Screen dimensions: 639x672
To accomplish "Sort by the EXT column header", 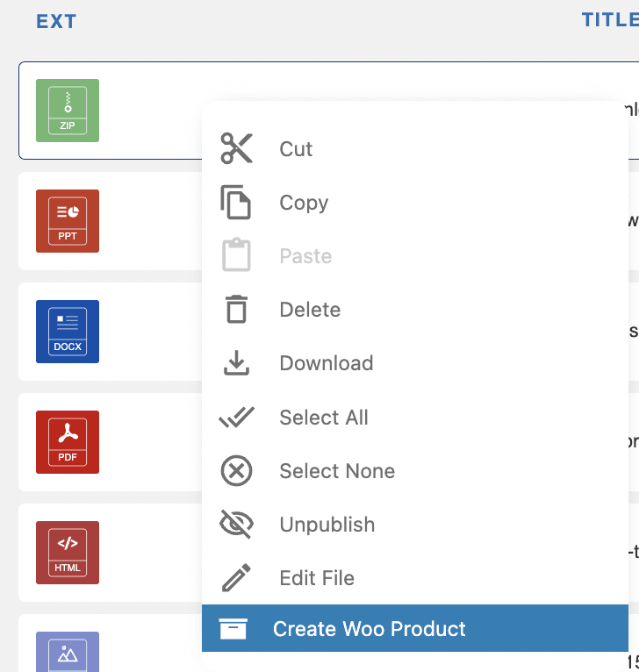I will 56,22.
